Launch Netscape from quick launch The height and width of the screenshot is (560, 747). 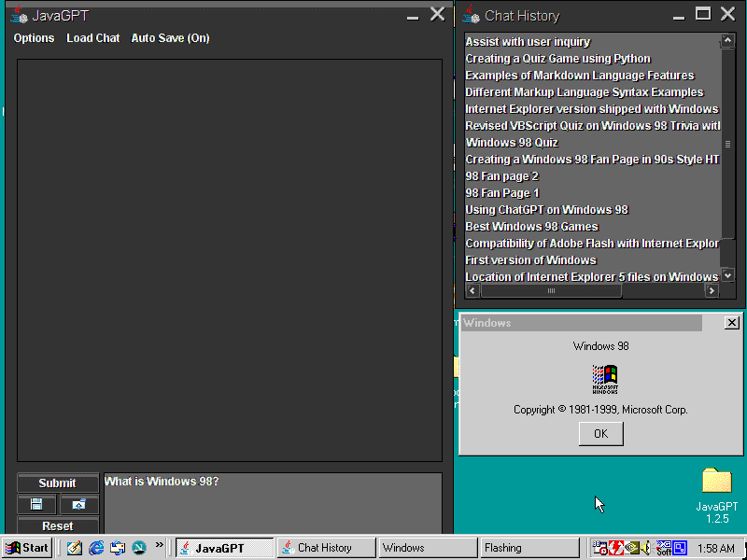pos(139,548)
